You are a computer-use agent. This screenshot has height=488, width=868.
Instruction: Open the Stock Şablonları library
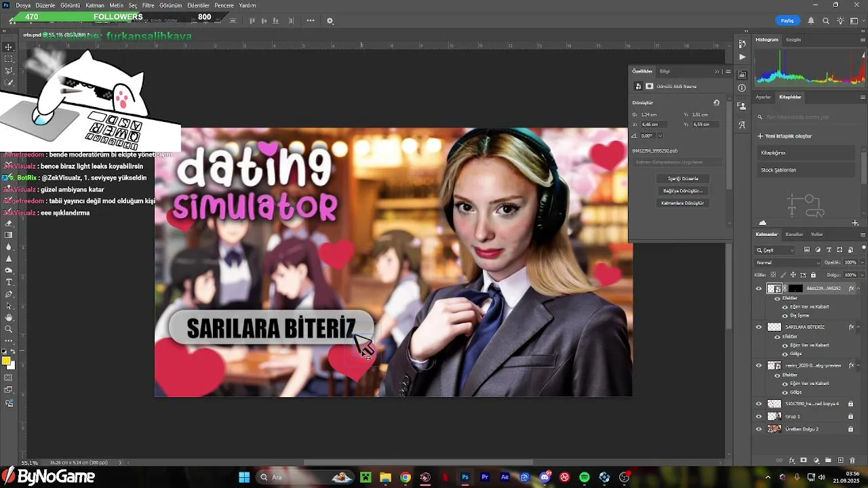coord(807,170)
